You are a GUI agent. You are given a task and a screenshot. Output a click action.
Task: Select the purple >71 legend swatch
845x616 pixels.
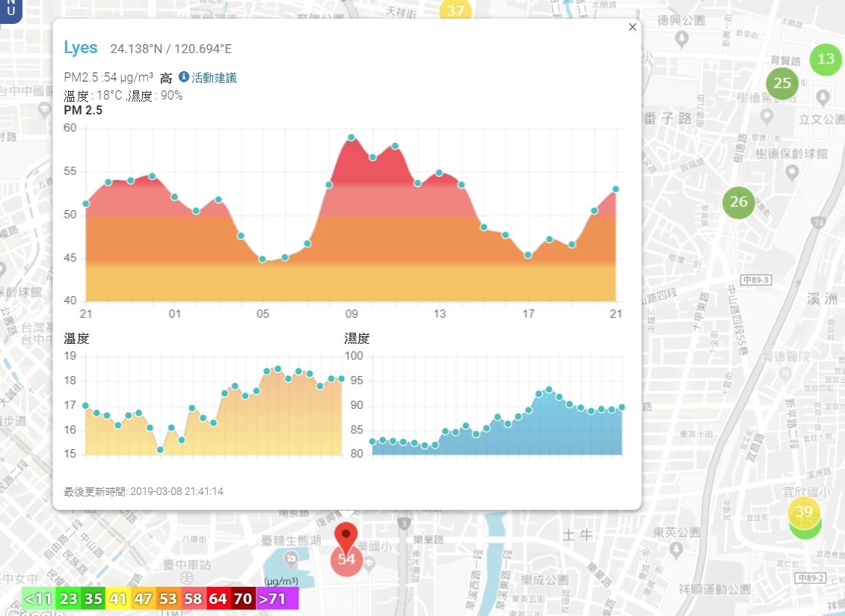click(278, 599)
